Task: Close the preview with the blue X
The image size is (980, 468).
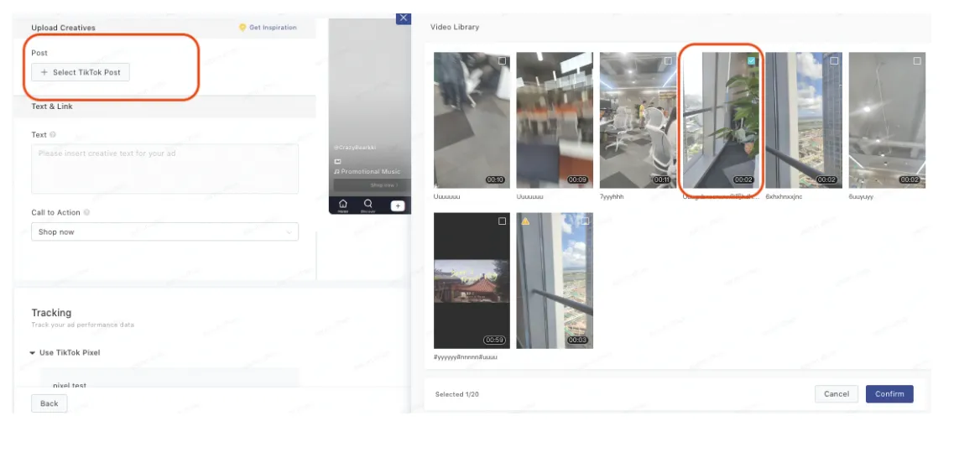Action: click(403, 18)
